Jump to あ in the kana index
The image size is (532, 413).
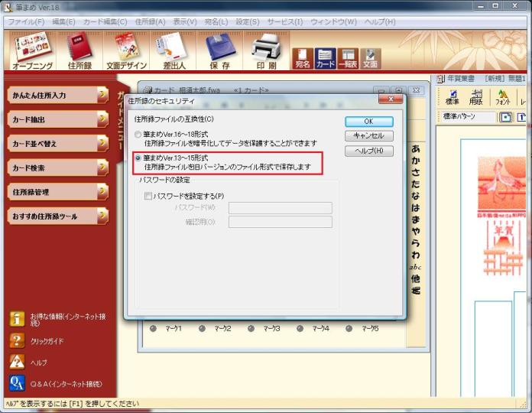pyautogui.click(x=416, y=149)
